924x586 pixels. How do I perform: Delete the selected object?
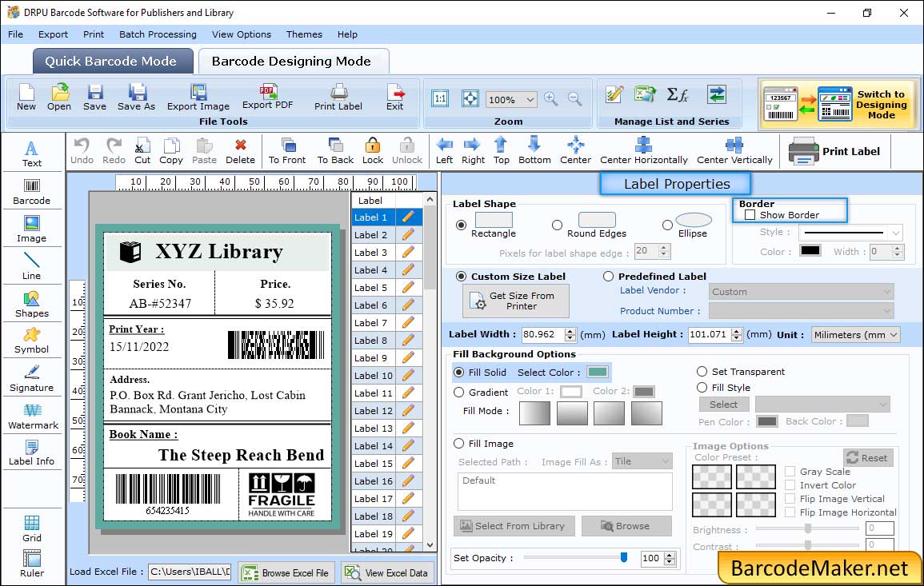241,151
